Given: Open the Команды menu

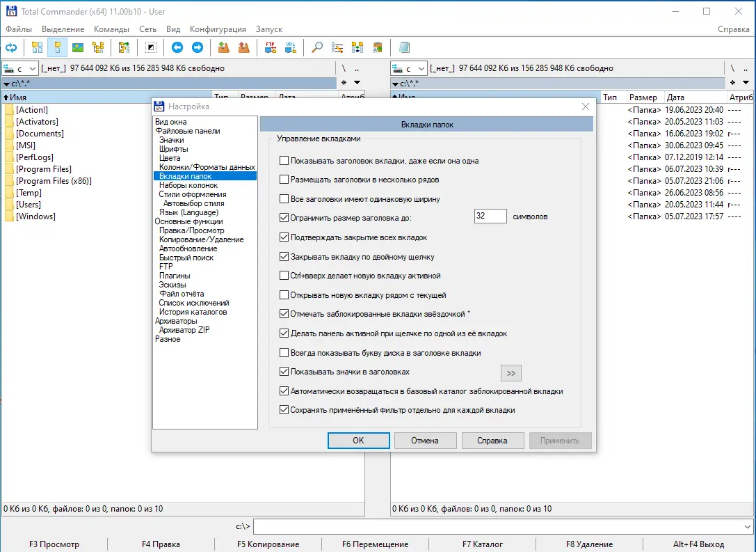Looking at the screenshot, I should [x=111, y=29].
